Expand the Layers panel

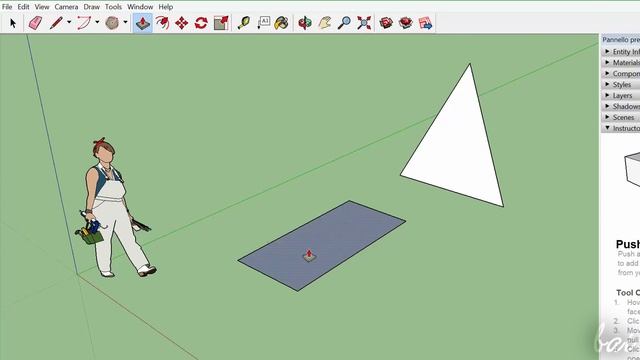click(x=621, y=96)
